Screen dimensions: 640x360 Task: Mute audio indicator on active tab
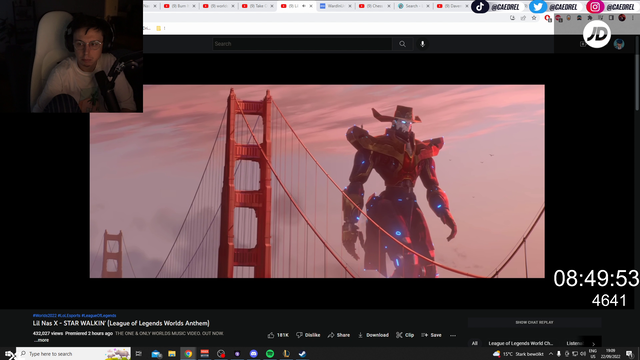[x=304, y=6]
